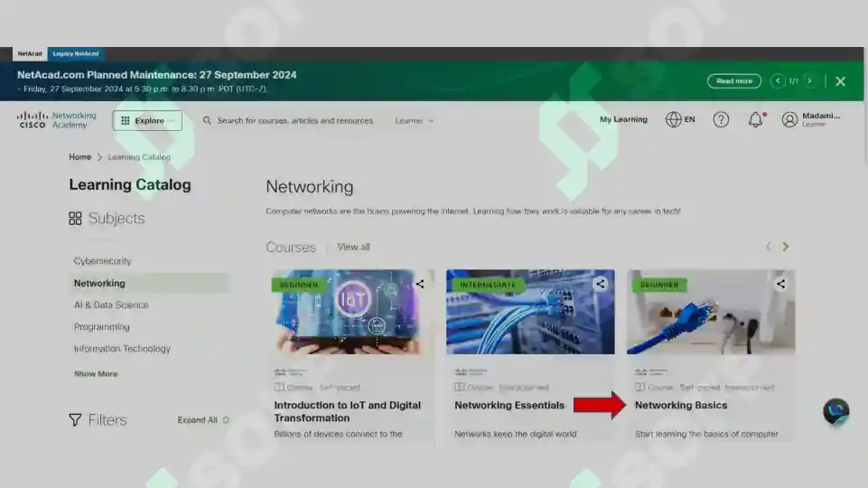This screenshot has height=488, width=868.
Task: Select the Programming subject
Action: pos(102,327)
